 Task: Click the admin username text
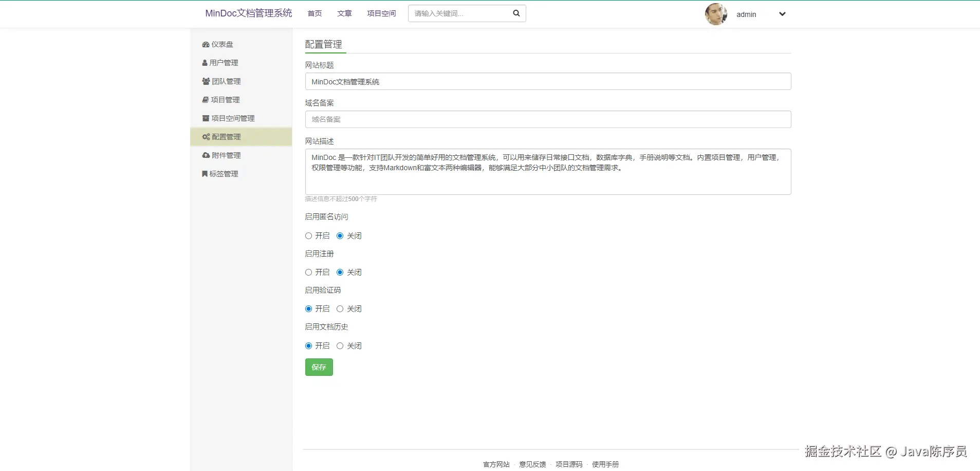(746, 14)
